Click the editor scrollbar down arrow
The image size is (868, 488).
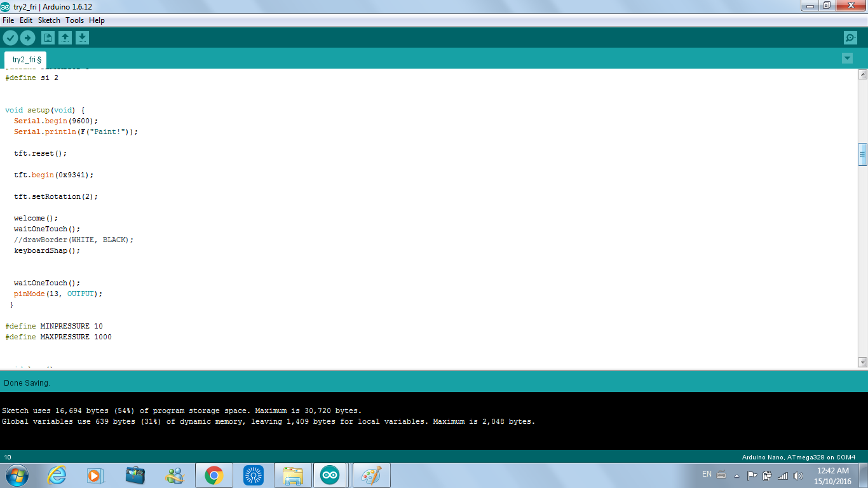click(x=862, y=362)
